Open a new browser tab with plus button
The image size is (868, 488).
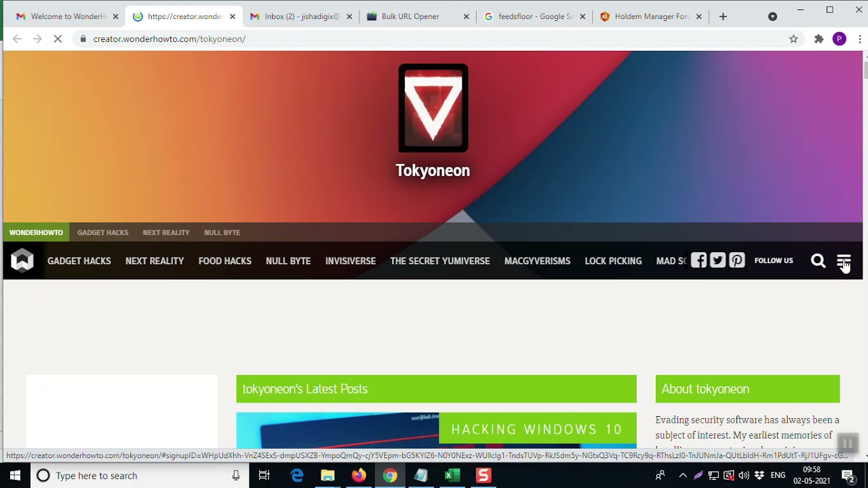click(x=723, y=16)
